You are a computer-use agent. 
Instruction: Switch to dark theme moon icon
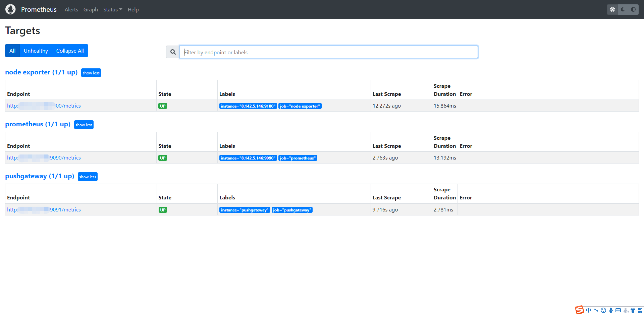623,9
